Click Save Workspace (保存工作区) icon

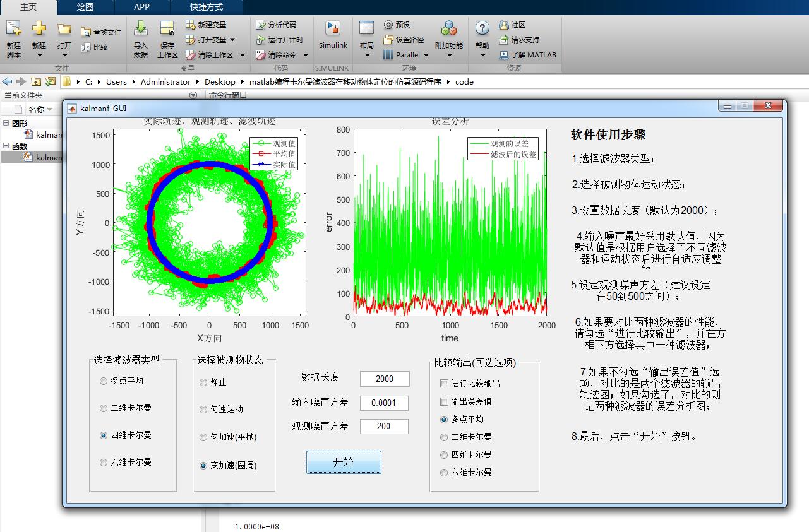point(167,28)
